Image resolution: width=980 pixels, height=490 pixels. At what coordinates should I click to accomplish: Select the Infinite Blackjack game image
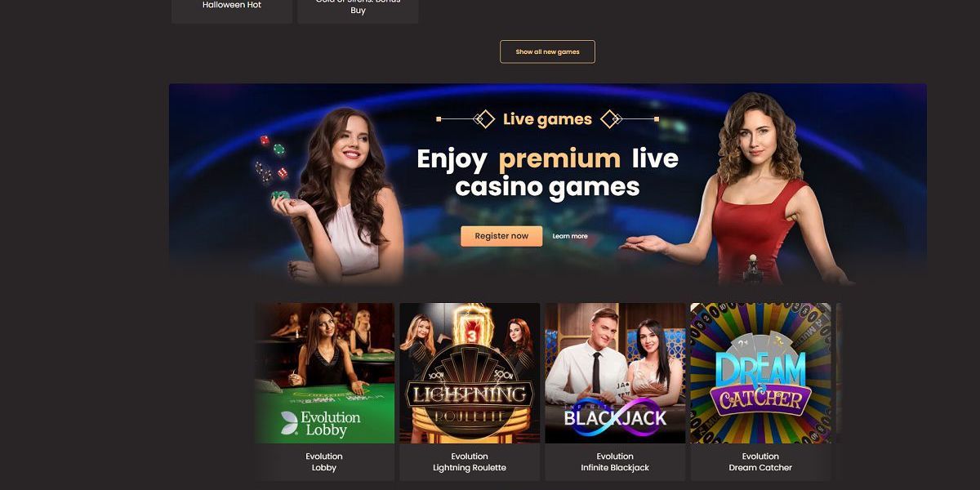click(615, 373)
